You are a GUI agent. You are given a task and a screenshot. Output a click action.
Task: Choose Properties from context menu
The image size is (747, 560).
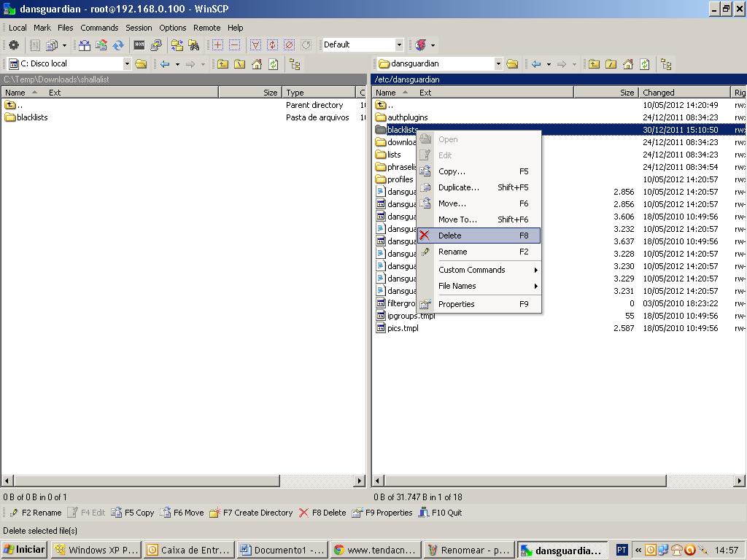pos(479,304)
